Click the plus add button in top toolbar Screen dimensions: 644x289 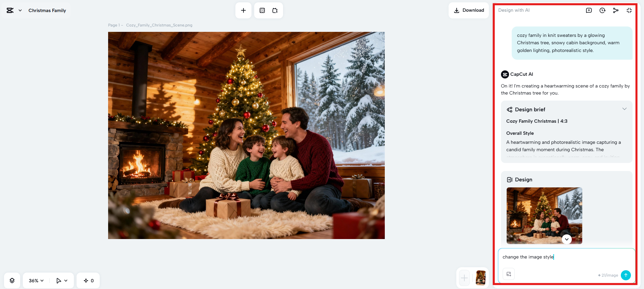tap(243, 10)
